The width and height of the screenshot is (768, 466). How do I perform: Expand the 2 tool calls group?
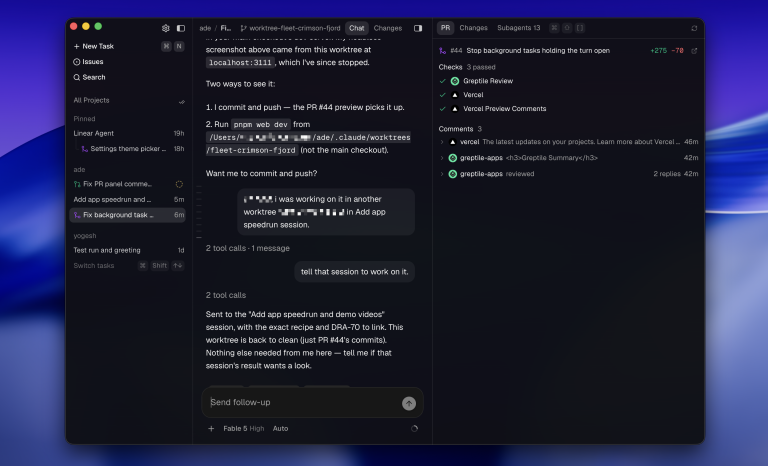(226, 295)
